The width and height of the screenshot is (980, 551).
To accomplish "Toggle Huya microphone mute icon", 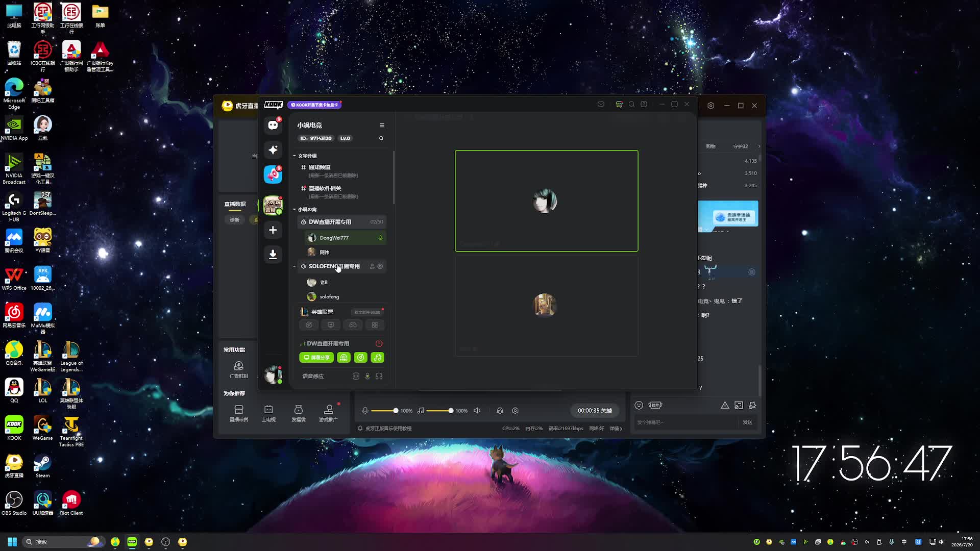I will point(365,411).
